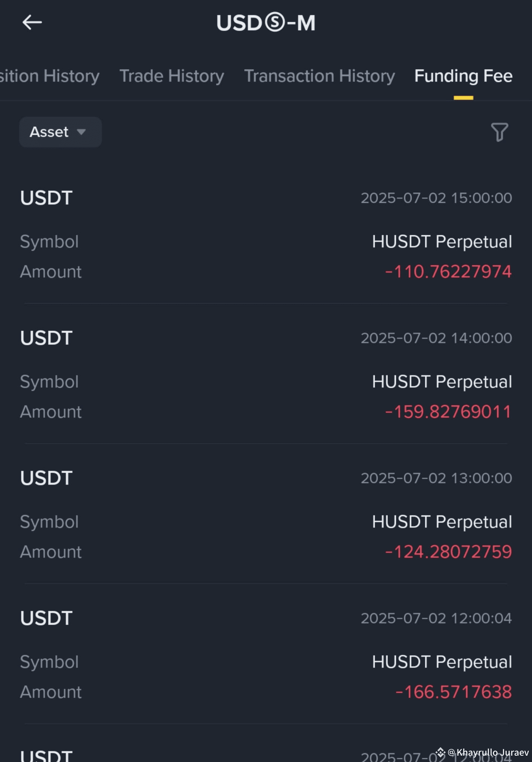This screenshot has width=532, height=762.
Task: Tap HUSDT Perpetual in the 13:00:00 entry
Action: (442, 522)
